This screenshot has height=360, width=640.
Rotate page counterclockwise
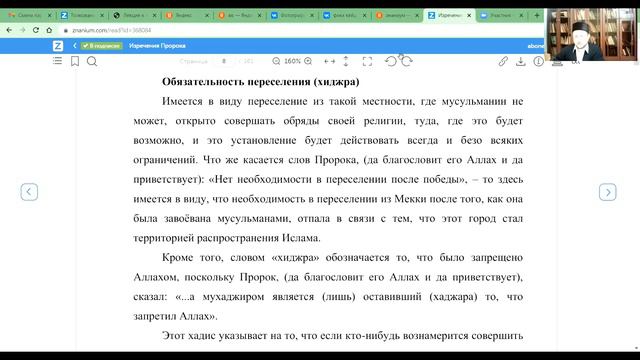[391, 61]
